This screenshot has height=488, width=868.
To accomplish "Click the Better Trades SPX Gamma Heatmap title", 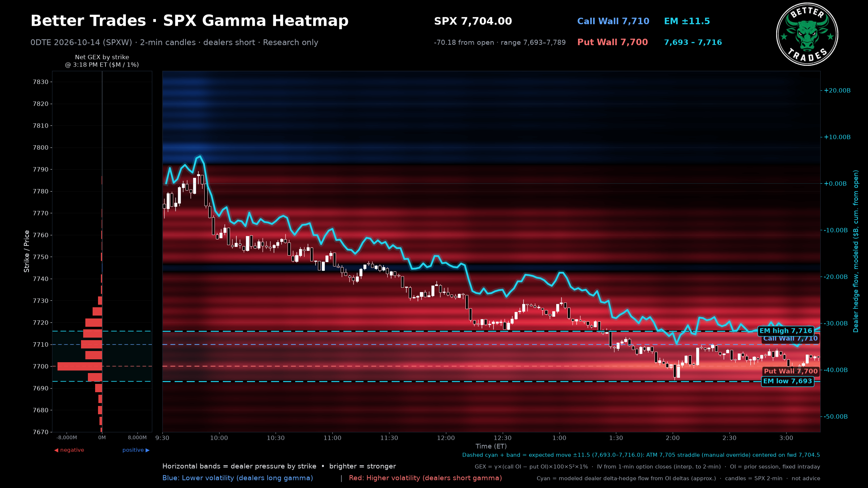I will (x=190, y=21).
